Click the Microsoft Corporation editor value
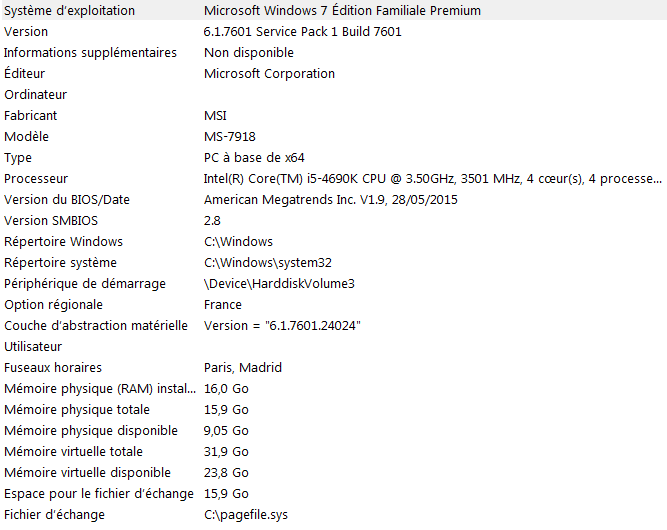Screen dimensions: 667x530 click(269, 74)
